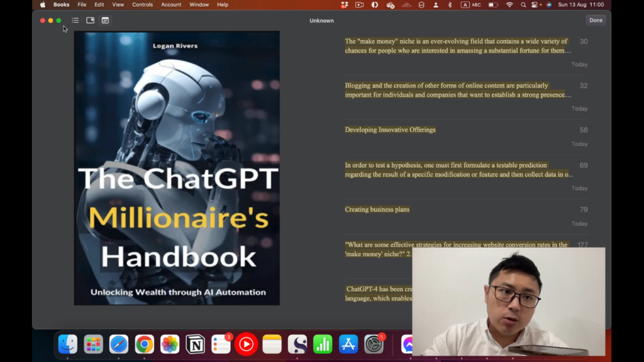
Task: Open System Settings from the Dock
Action: point(374,344)
